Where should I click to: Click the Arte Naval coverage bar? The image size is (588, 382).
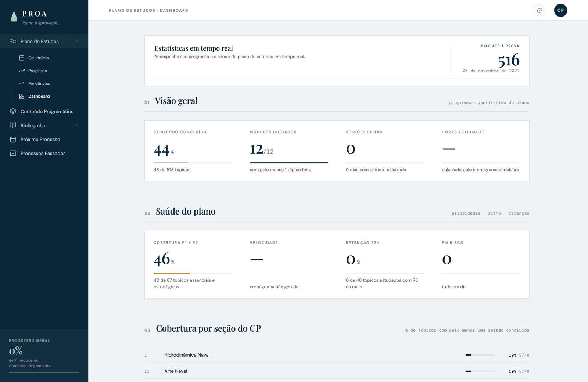[480, 371]
